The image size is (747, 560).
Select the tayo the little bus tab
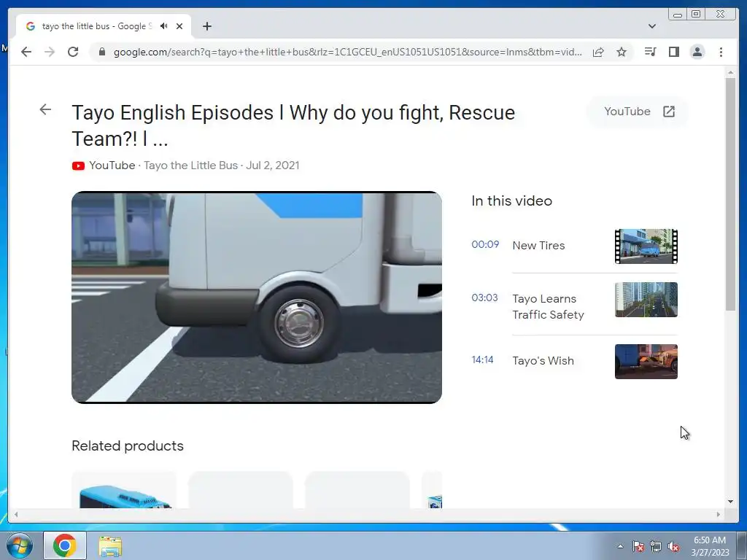point(104,26)
